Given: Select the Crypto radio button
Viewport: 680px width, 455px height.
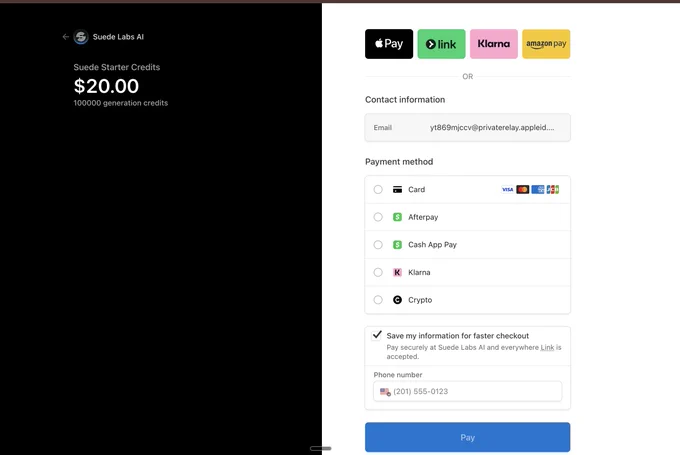Looking at the screenshot, I should coord(378,300).
